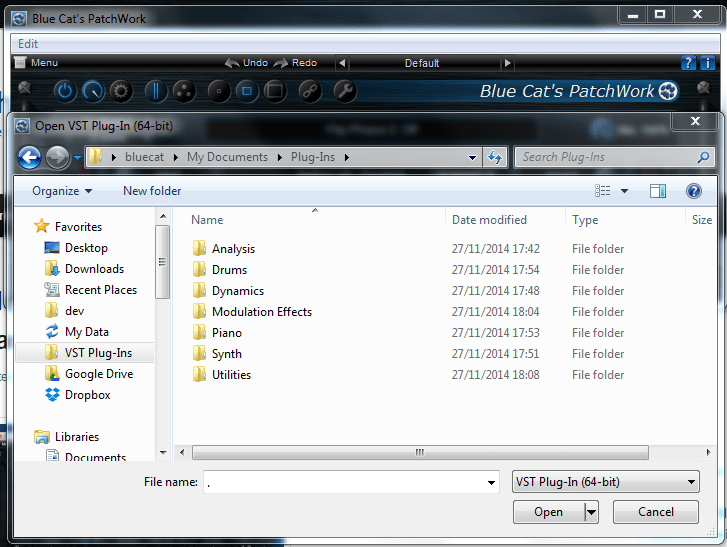Click the Open button
The height and width of the screenshot is (547, 727).
click(x=548, y=512)
